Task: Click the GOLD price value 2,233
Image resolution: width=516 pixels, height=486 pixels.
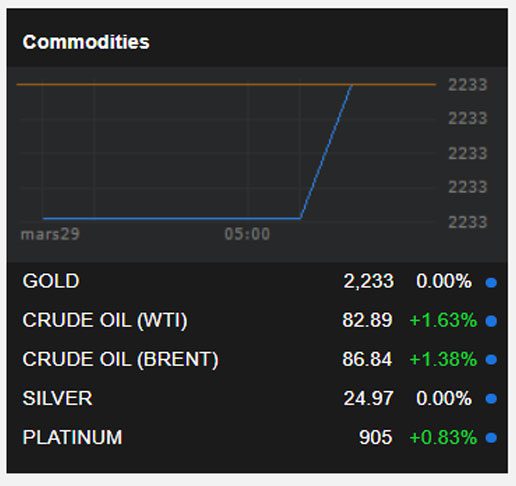Action: click(x=368, y=282)
